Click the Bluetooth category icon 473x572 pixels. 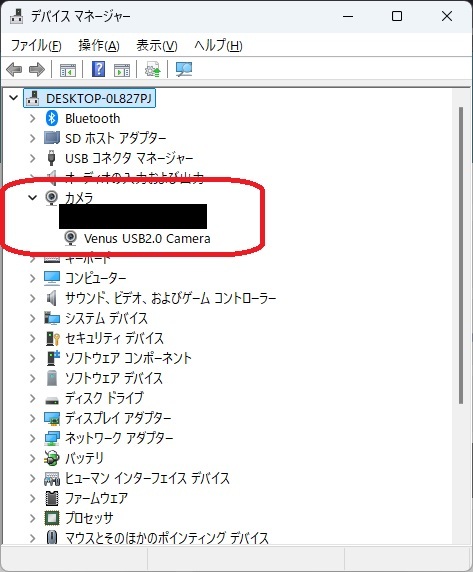tap(52, 118)
